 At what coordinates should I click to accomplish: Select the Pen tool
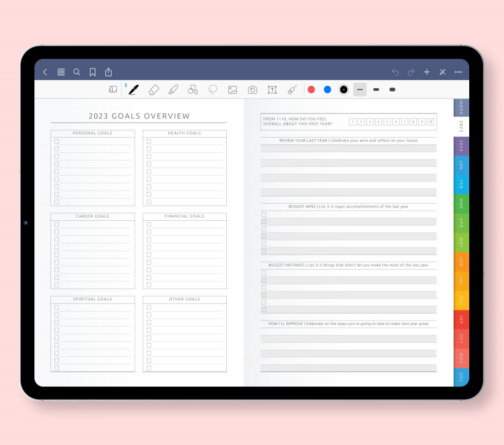click(134, 90)
